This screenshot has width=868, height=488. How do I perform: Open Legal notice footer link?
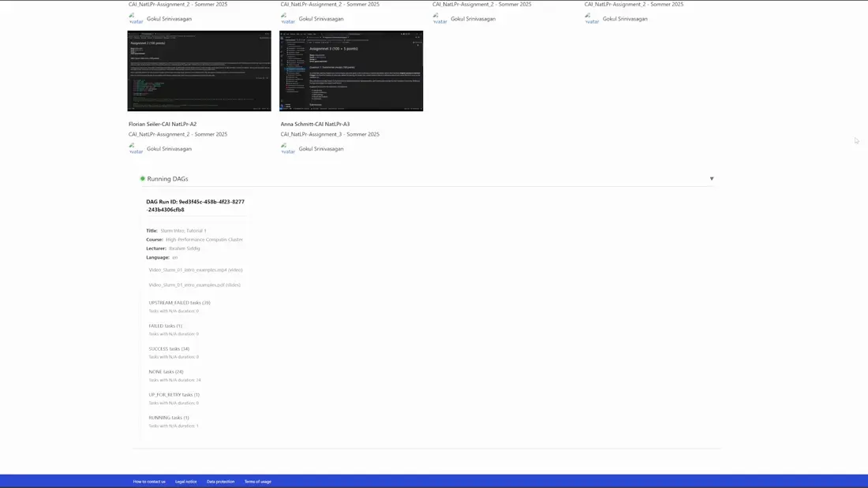point(186,482)
